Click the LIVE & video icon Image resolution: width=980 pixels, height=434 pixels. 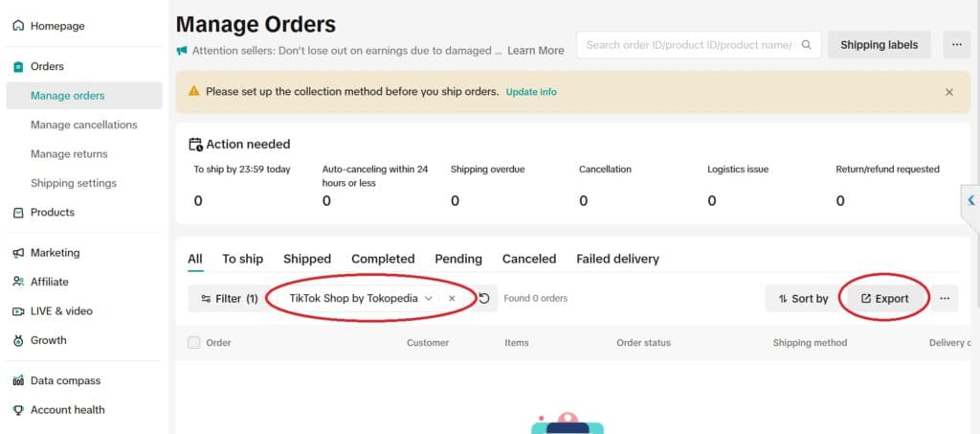(x=18, y=311)
